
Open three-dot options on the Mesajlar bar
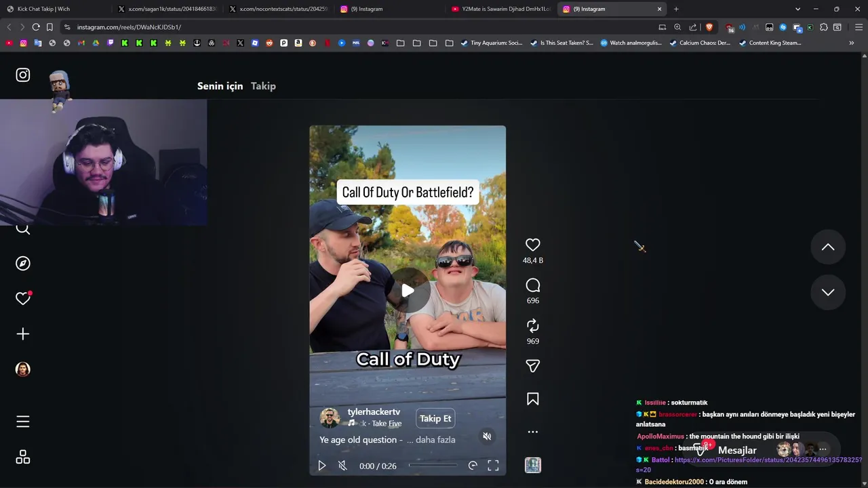click(x=823, y=449)
